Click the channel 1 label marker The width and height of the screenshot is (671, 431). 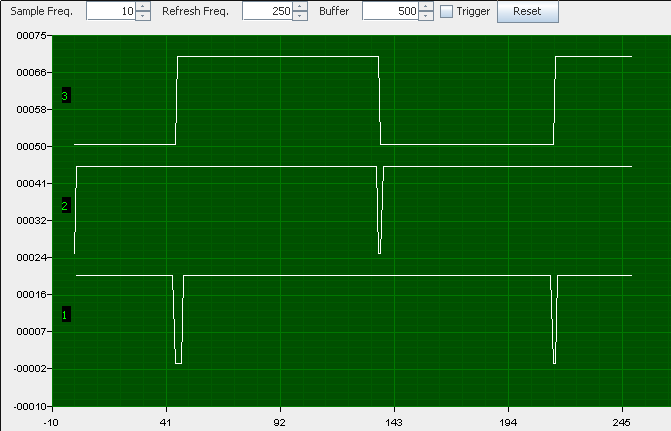pyautogui.click(x=65, y=314)
